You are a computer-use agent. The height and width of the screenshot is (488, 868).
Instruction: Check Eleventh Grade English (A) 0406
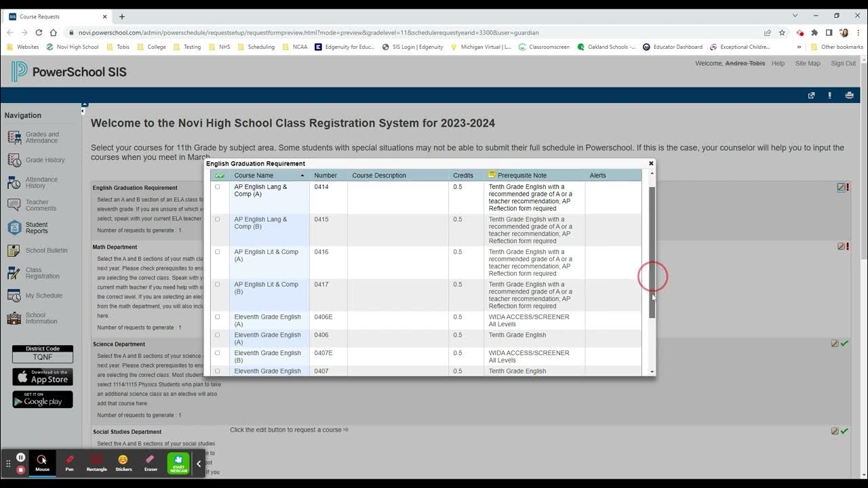click(218, 335)
